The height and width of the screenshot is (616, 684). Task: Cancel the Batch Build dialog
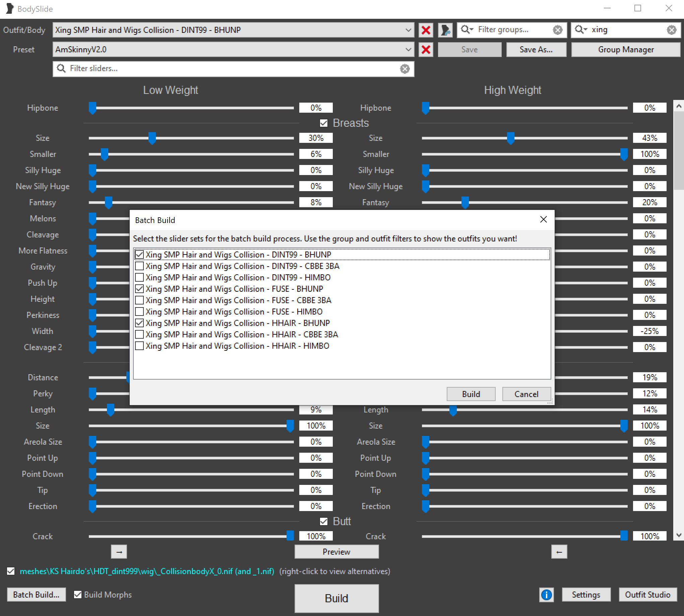click(x=526, y=394)
